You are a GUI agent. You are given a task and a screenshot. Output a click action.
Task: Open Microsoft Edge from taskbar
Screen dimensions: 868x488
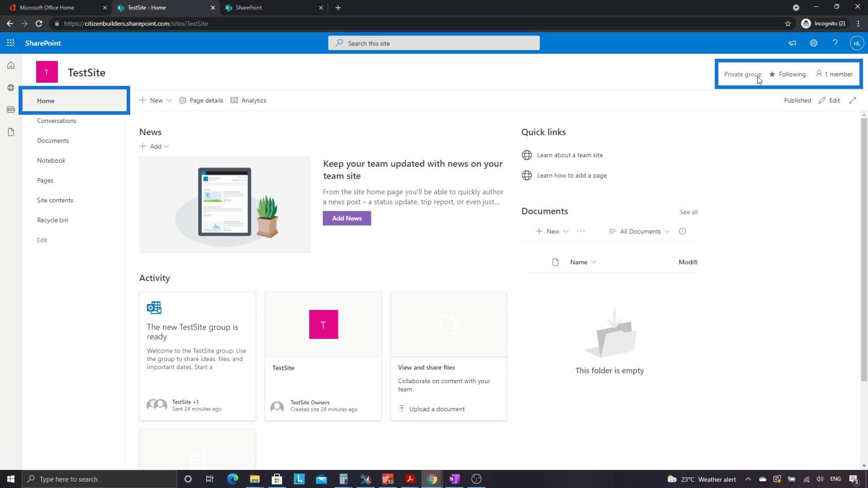click(x=233, y=479)
